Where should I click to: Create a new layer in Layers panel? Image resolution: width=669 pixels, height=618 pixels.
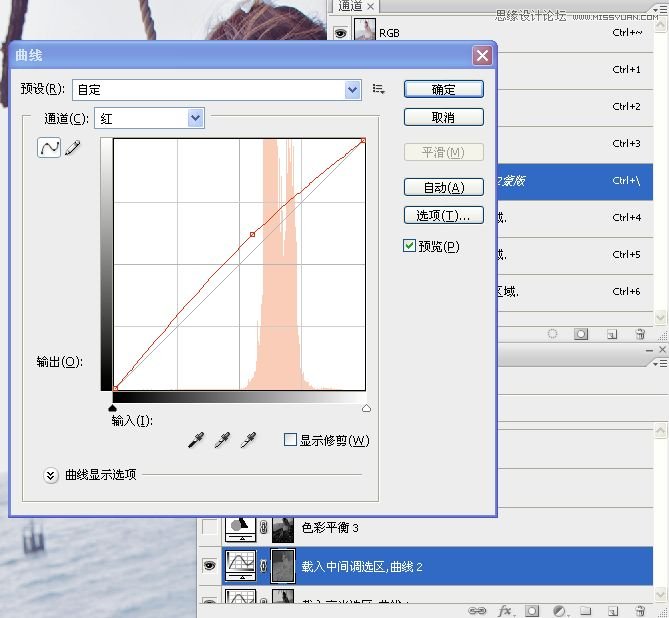[x=613, y=611]
